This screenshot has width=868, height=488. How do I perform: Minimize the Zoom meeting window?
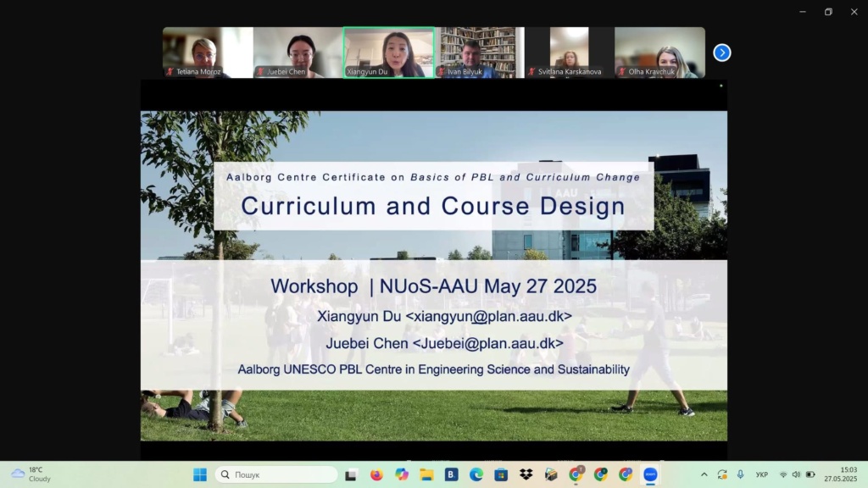[x=803, y=12]
